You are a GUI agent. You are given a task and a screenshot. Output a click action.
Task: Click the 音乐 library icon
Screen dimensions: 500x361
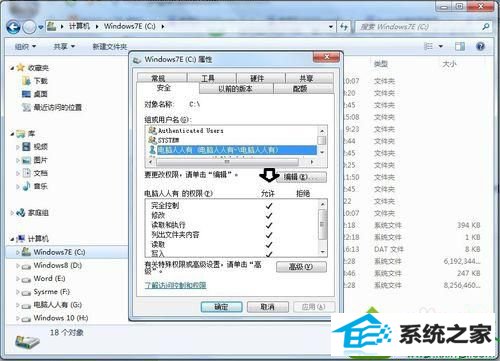pyautogui.click(x=26, y=186)
